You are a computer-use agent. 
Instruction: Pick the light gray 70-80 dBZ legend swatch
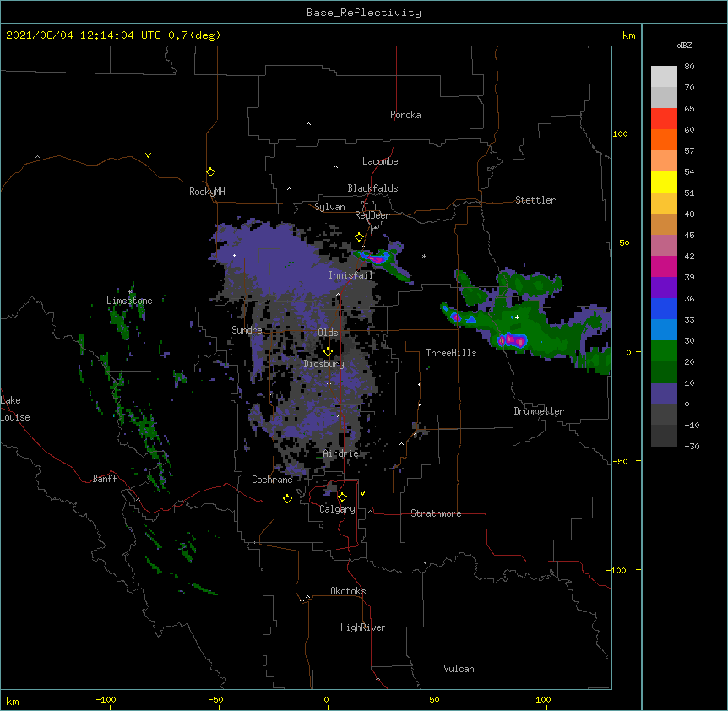click(x=664, y=77)
